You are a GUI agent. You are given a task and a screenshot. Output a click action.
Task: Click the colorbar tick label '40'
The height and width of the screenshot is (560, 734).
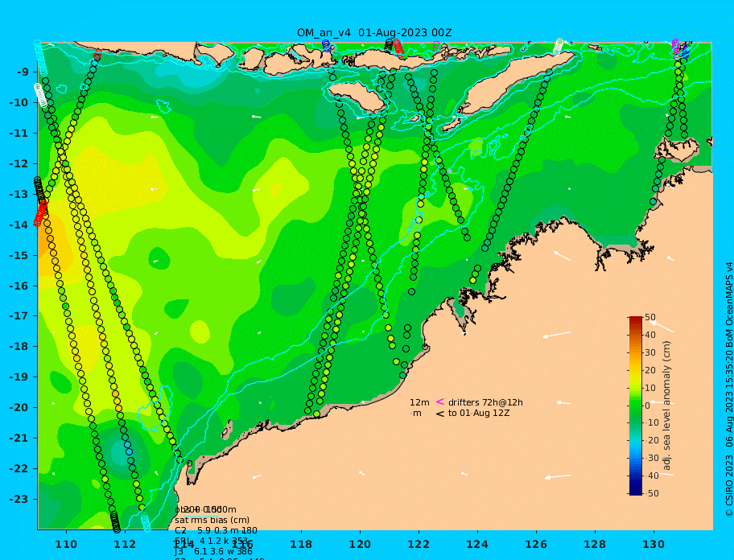[650, 335]
